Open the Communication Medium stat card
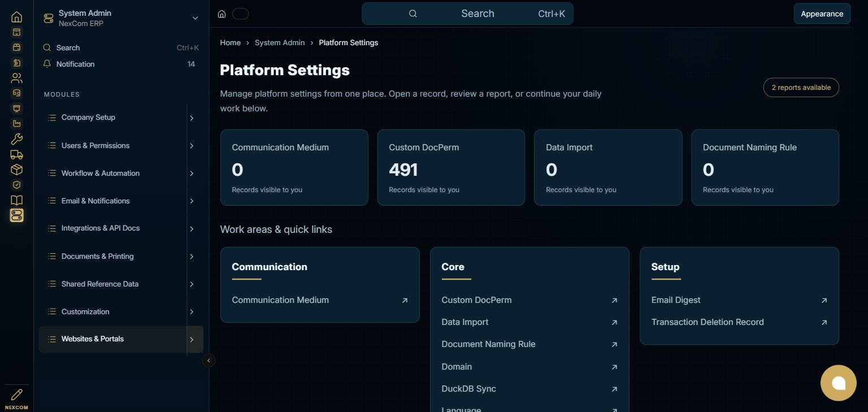868x412 pixels. pos(294,167)
